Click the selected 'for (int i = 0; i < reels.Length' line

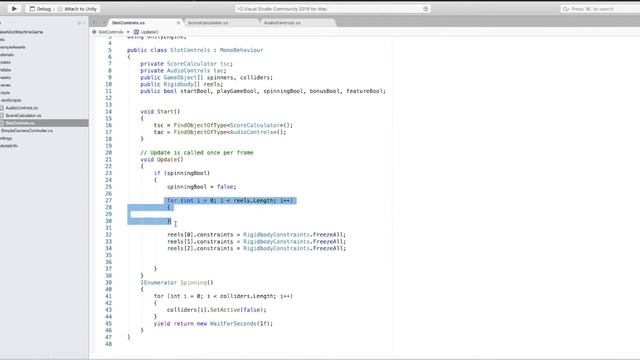click(x=230, y=200)
